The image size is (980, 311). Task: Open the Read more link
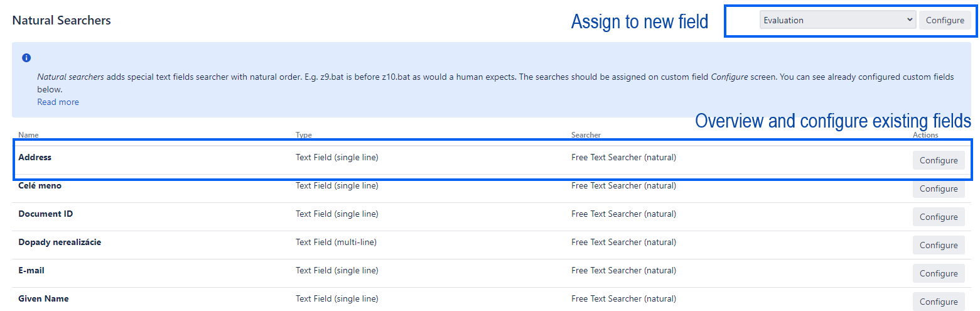[58, 102]
